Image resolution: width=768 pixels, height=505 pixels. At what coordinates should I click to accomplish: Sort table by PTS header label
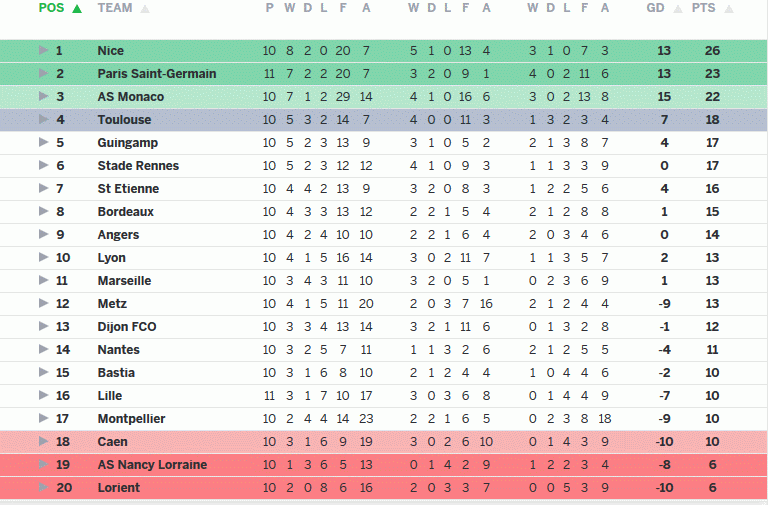[x=704, y=8]
